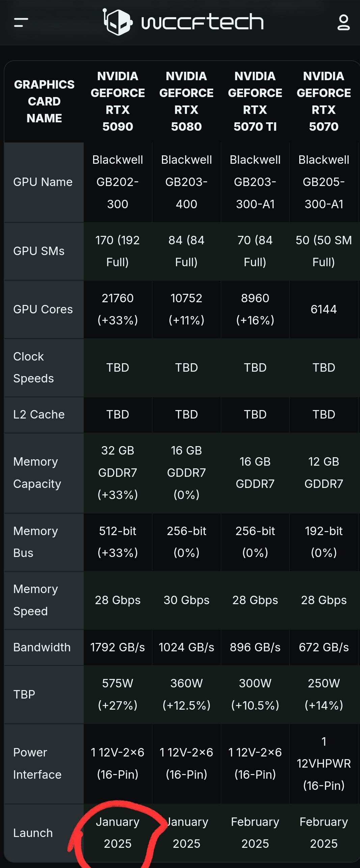The height and width of the screenshot is (868, 360).
Task: Select the RTX 5070 Ti column header
Action: pyautogui.click(x=255, y=101)
